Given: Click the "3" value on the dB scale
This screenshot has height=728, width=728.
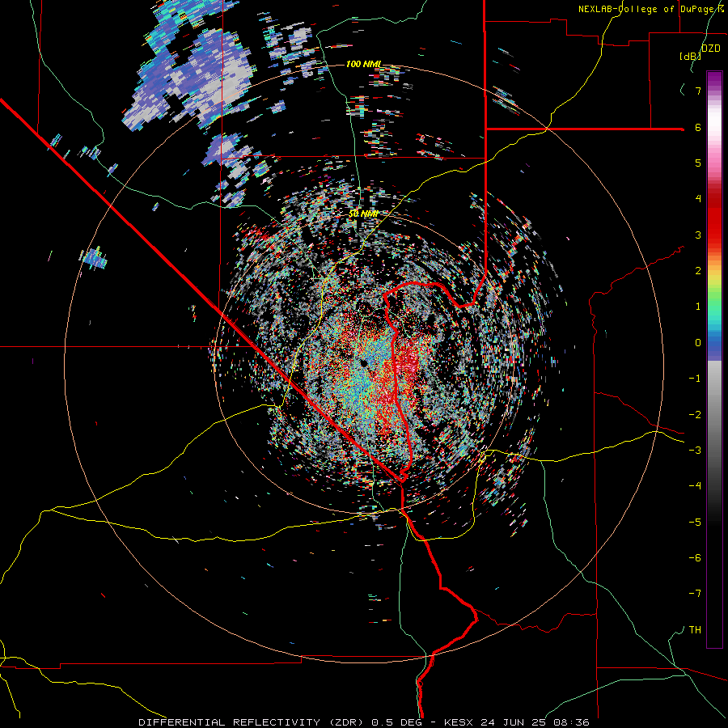Looking at the screenshot, I should 698,235.
